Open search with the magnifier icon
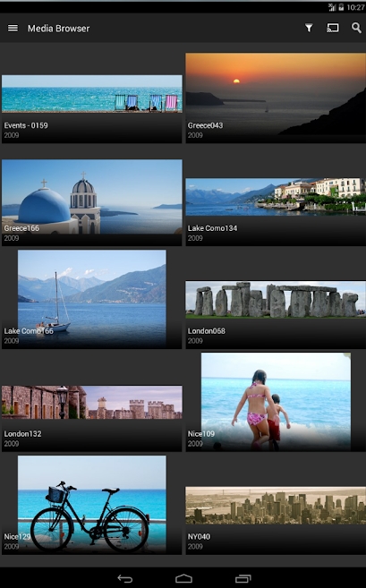This screenshot has width=366, height=588. click(356, 28)
